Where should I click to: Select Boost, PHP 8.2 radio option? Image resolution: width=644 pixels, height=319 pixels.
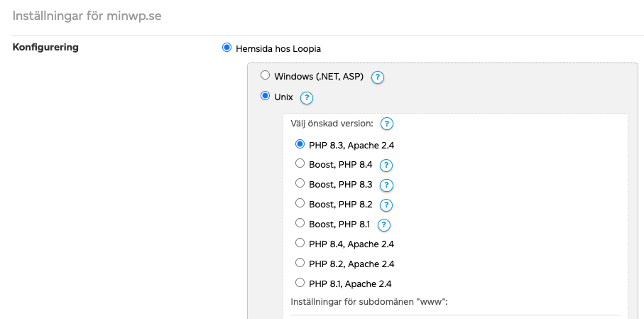[300, 204]
